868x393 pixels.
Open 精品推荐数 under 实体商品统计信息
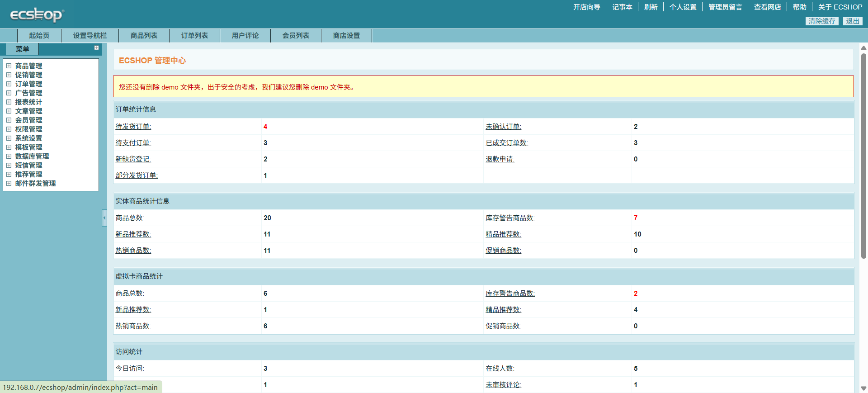[x=504, y=234]
